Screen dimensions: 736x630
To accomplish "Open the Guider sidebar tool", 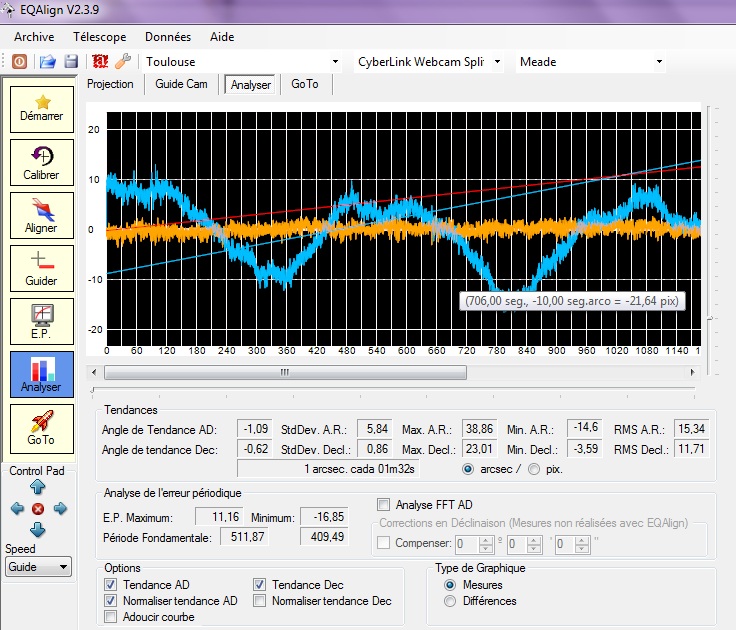I will (42, 269).
